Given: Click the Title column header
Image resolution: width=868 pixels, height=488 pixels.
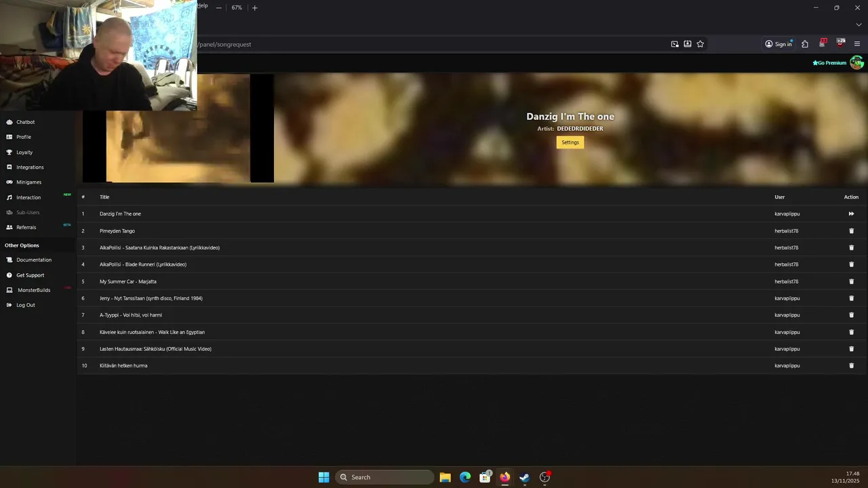Looking at the screenshot, I should 104,197.
